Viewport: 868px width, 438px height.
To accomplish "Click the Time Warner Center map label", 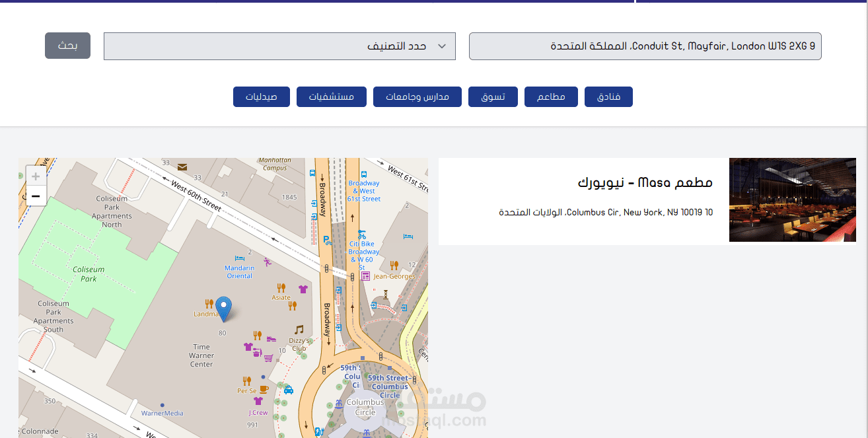I will [201, 355].
